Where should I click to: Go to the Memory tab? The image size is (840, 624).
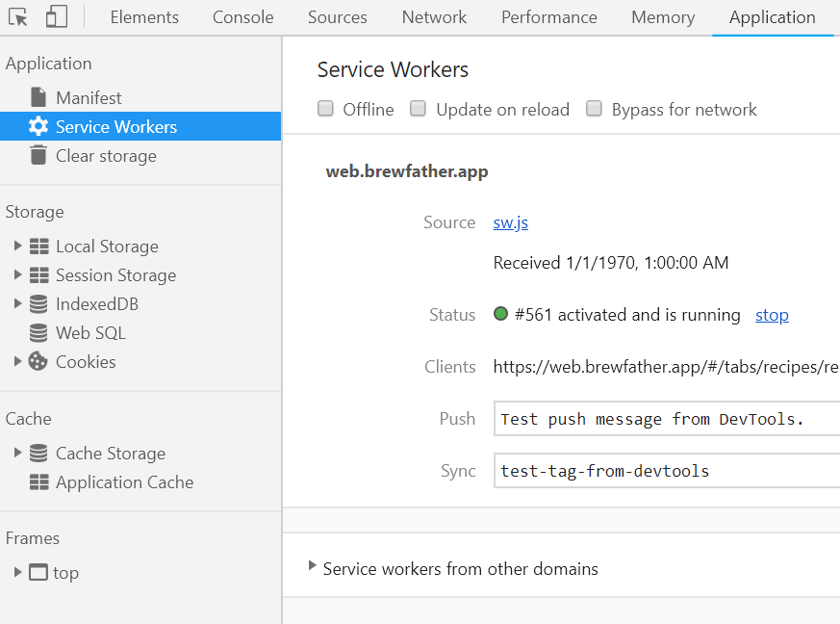pyautogui.click(x=663, y=17)
